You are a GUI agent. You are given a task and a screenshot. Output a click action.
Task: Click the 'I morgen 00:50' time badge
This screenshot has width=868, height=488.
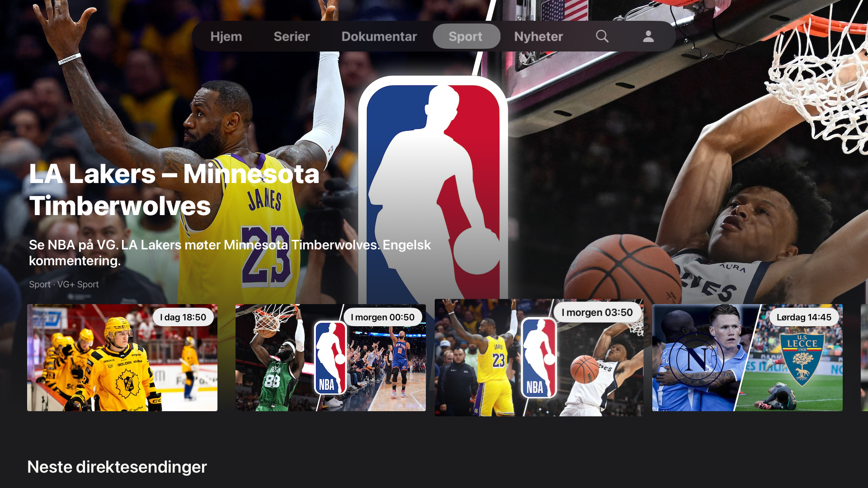(382, 317)
